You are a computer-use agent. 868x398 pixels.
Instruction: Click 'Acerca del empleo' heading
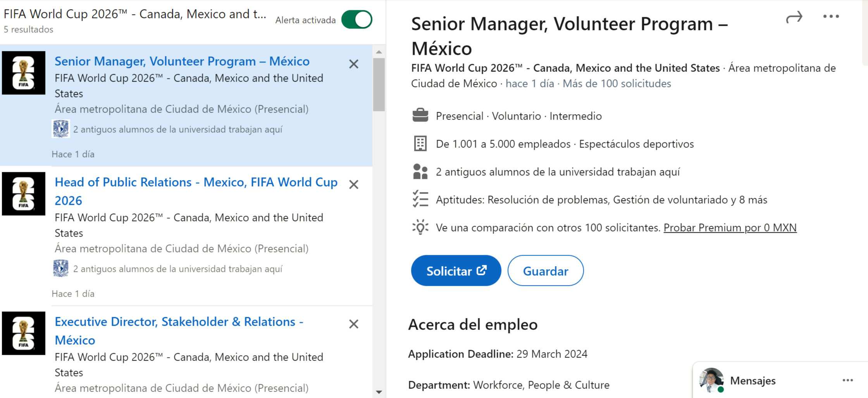pyautogui.click(x=473, y=324)
